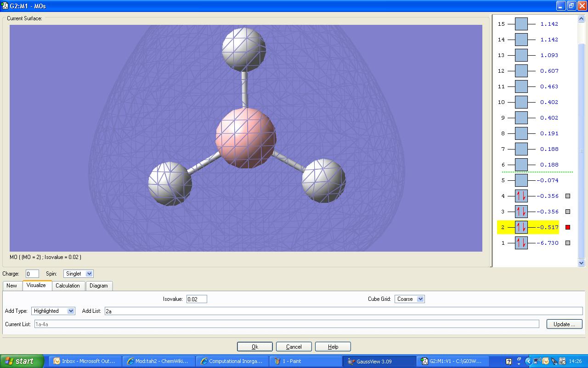Switch to the Diagram tab
This screenshot has width=588, height=368.
coord(99,286)
